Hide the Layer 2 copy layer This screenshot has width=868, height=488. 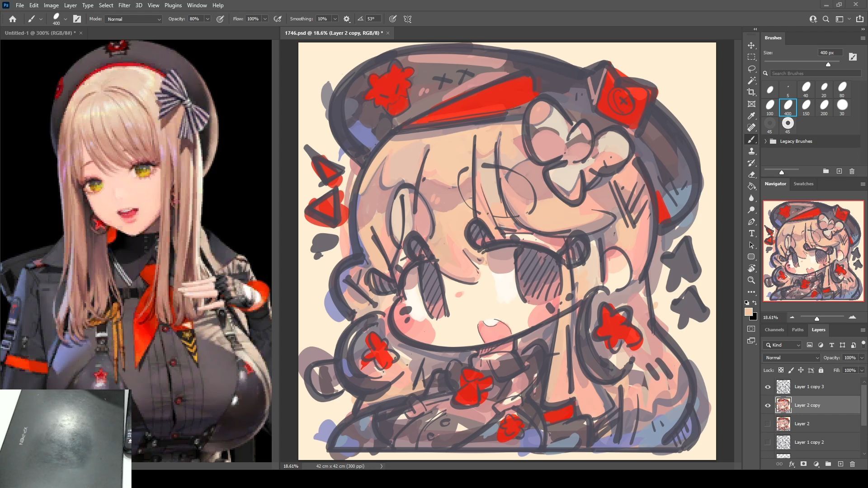click(x=768, y=405)
